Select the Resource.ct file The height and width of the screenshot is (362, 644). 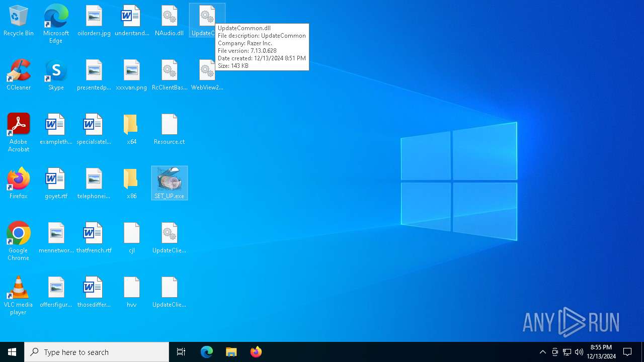pyautogui.click(x=170, y=129)
